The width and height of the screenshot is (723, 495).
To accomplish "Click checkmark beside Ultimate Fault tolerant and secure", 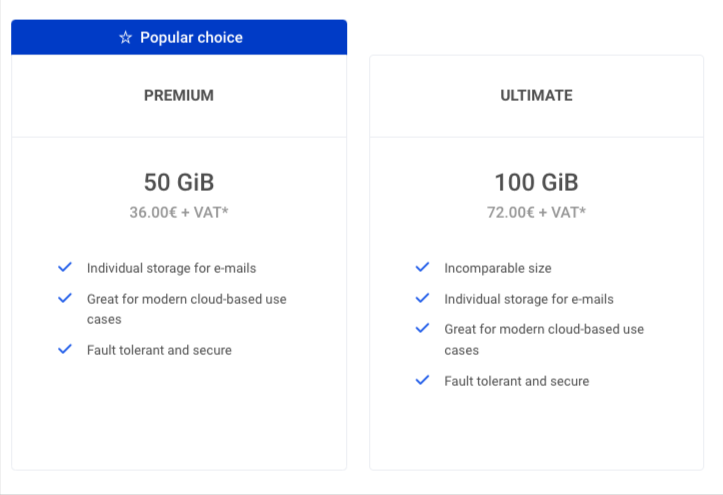I will 422,380.
